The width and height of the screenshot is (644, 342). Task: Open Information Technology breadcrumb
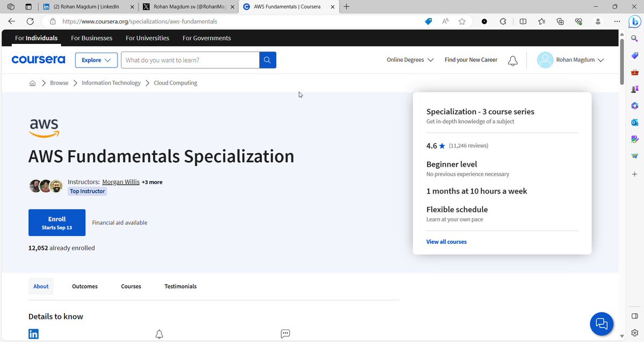coord(111,83)
